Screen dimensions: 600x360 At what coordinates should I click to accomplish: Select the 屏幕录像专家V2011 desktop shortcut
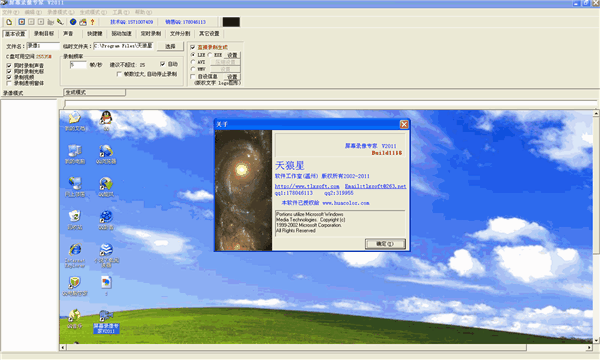coord(106,322)
